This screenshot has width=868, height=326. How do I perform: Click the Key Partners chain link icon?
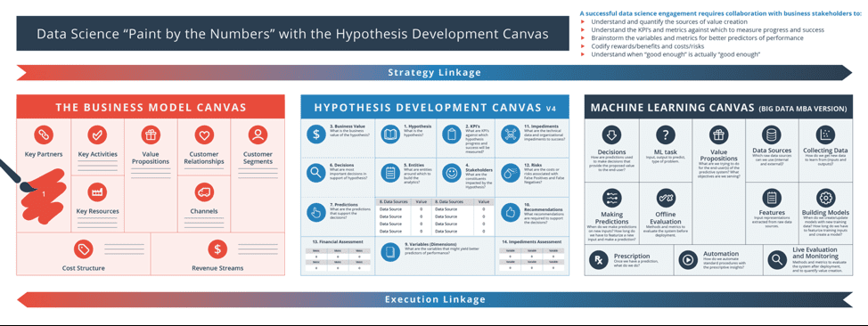pyautogui.click(x=43, y=134)
